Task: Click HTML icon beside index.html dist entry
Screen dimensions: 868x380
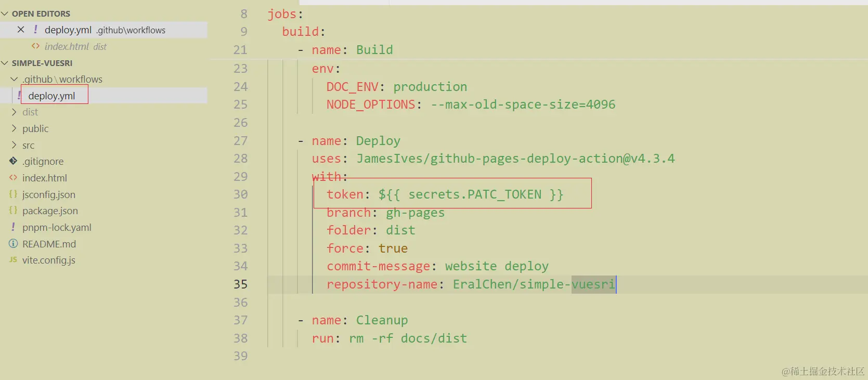Action: [x=35, y=46]
